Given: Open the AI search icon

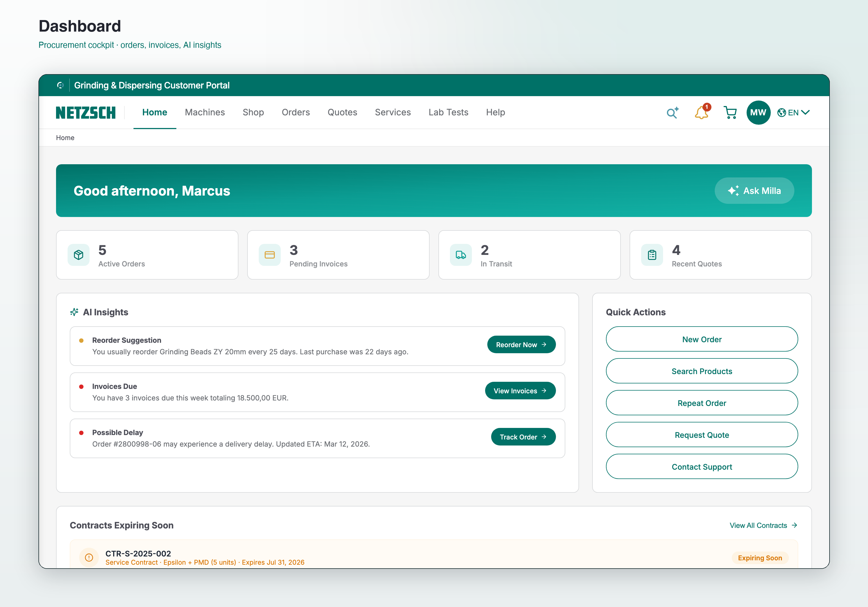Looking at the screenshot, I should pyautogui.click(x=672, y=113).
